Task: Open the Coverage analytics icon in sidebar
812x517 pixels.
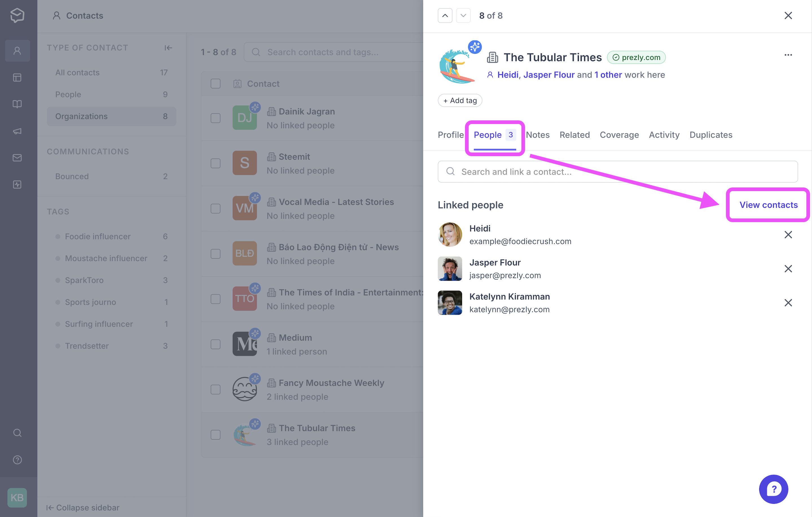Action: tap(17, 184)
